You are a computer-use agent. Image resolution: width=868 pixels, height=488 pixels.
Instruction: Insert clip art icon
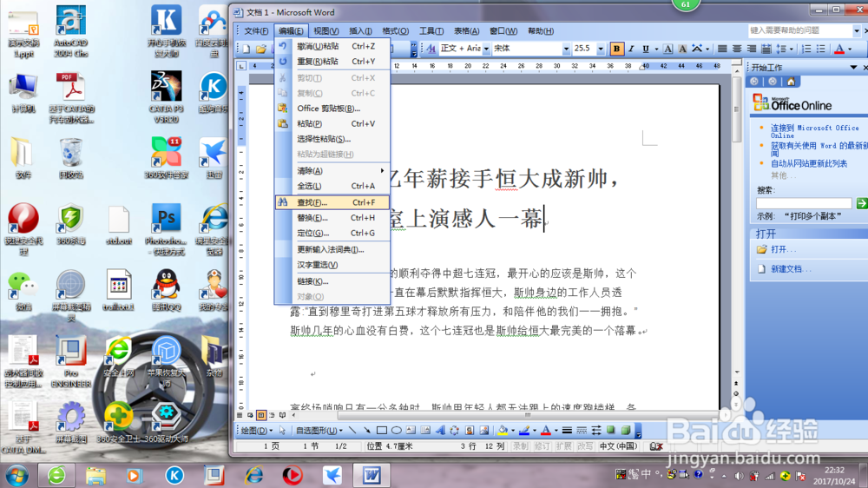(470, 431)
